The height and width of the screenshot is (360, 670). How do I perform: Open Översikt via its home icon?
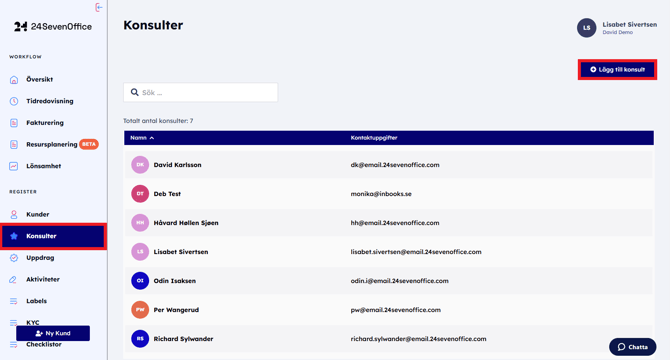tap(14, 79)
